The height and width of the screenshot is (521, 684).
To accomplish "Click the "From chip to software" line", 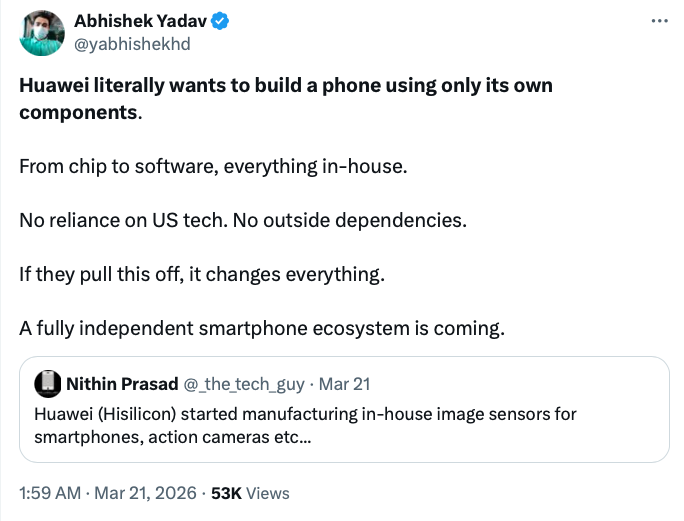I will 213,165.
